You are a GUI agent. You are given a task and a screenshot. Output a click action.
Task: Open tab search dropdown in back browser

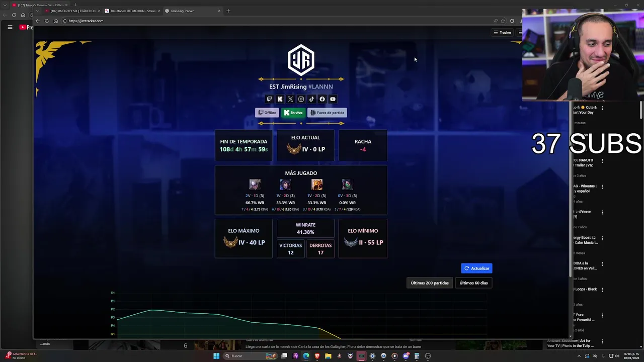[5, 5]
